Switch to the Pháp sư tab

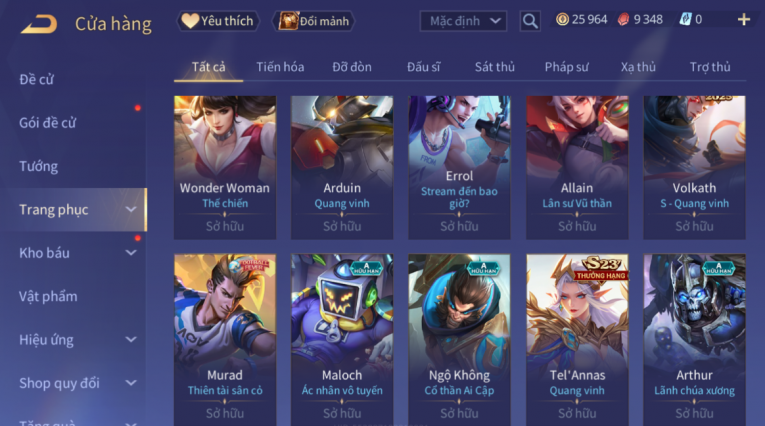click(x=566, y=67)
